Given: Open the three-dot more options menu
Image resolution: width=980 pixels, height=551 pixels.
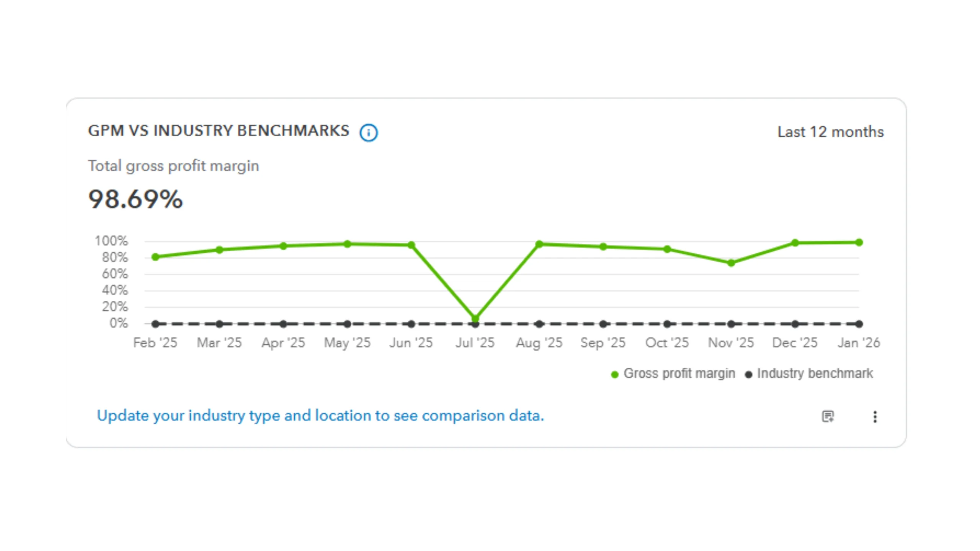Looking at the screenshot, I should pos(875,417).
